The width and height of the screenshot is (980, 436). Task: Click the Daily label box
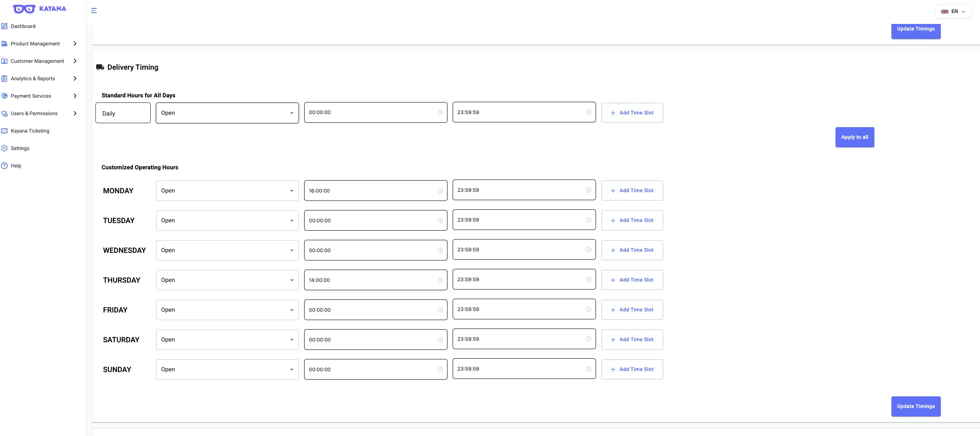[123, 113]
